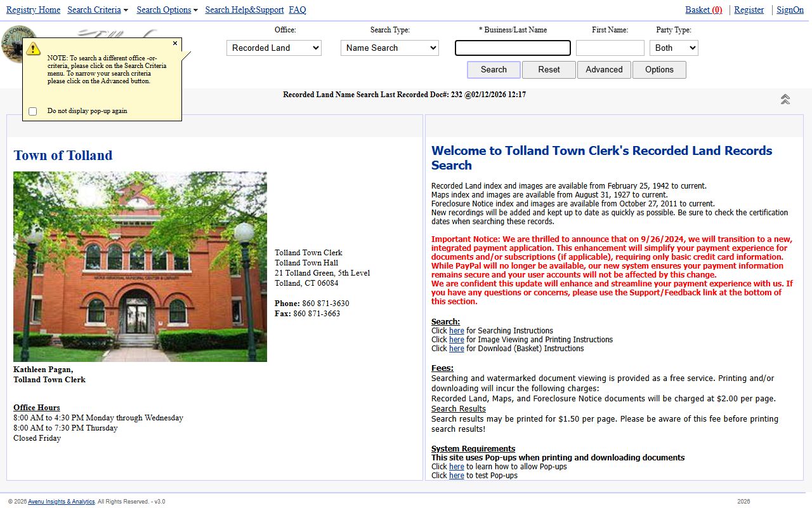Open Registry Home

point(34,10)
